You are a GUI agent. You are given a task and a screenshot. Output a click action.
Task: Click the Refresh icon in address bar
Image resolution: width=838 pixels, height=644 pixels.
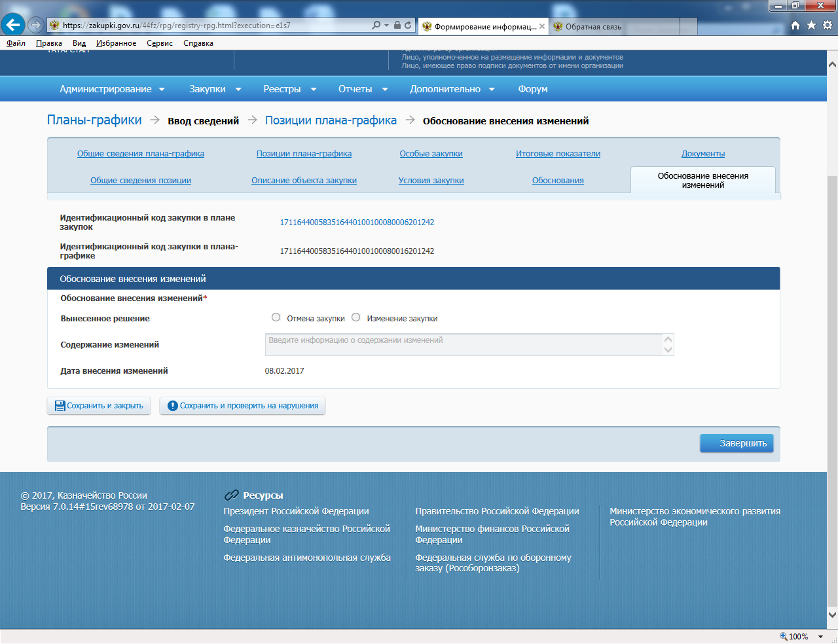[408, 26]
